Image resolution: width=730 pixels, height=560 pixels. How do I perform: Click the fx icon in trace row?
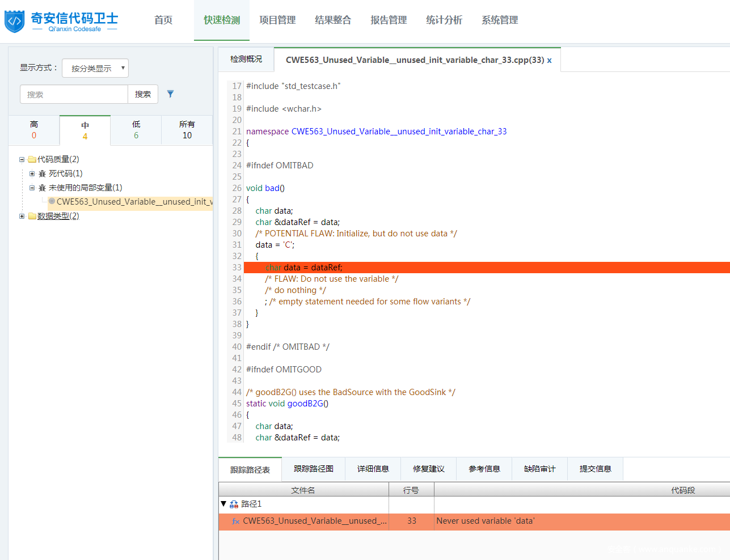(x=236, y=521)
